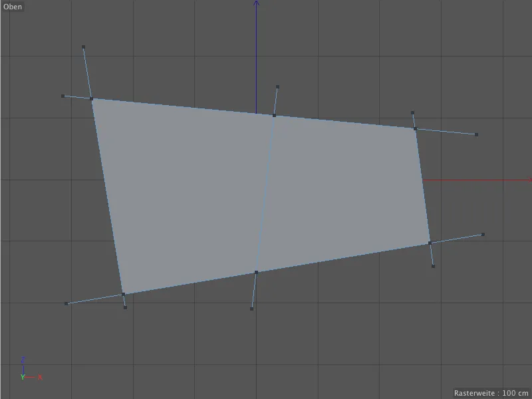Click the tangent handle endpoint right of the top-right vertex
Screen dimensions: 532x399
click(476, 136)
